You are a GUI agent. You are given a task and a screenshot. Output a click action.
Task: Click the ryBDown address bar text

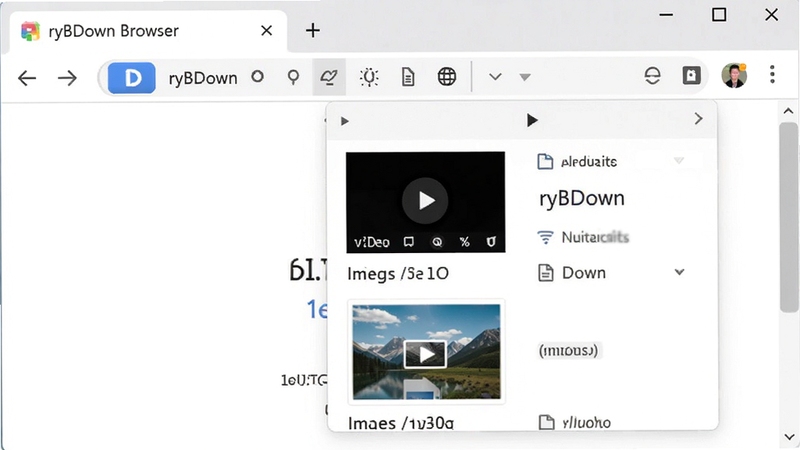tap(203, 78)
